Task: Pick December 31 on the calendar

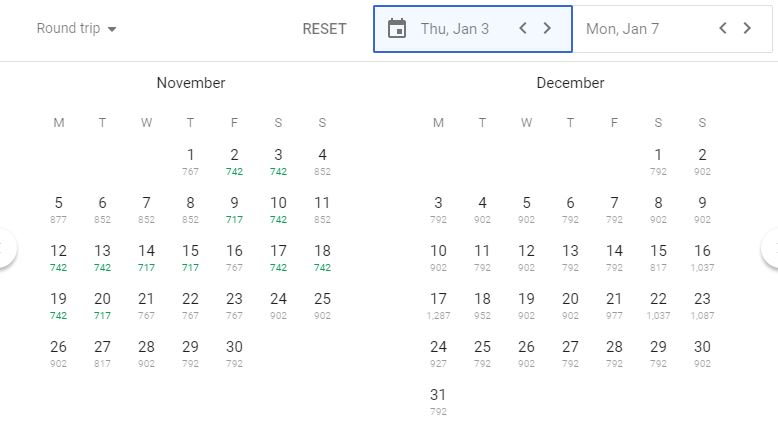Action: [x=438, y=400]
